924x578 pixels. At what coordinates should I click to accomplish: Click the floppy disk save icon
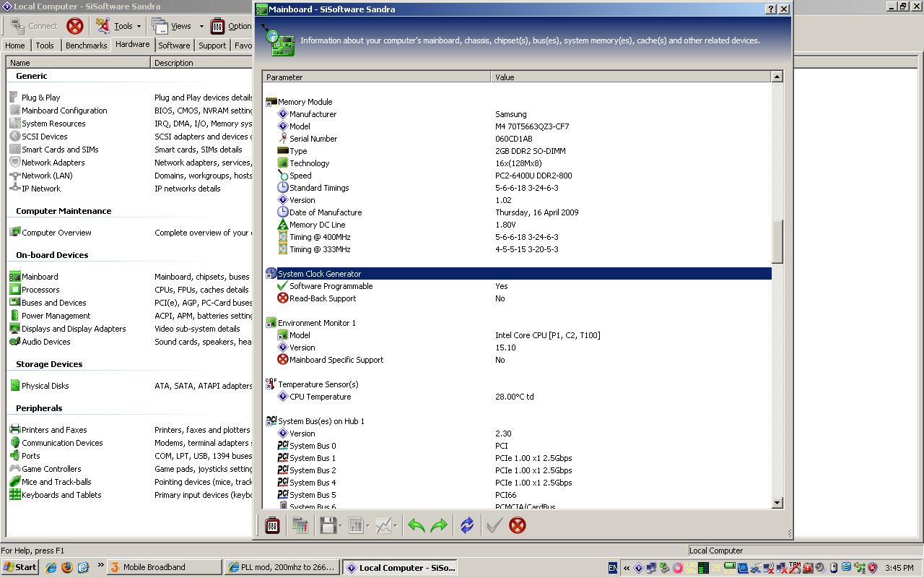pos(328,525)
